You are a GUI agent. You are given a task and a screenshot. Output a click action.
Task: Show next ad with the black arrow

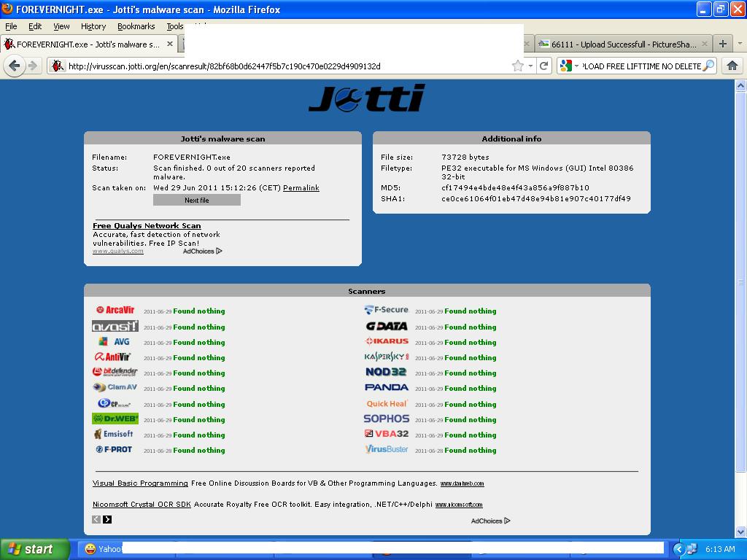107,519
